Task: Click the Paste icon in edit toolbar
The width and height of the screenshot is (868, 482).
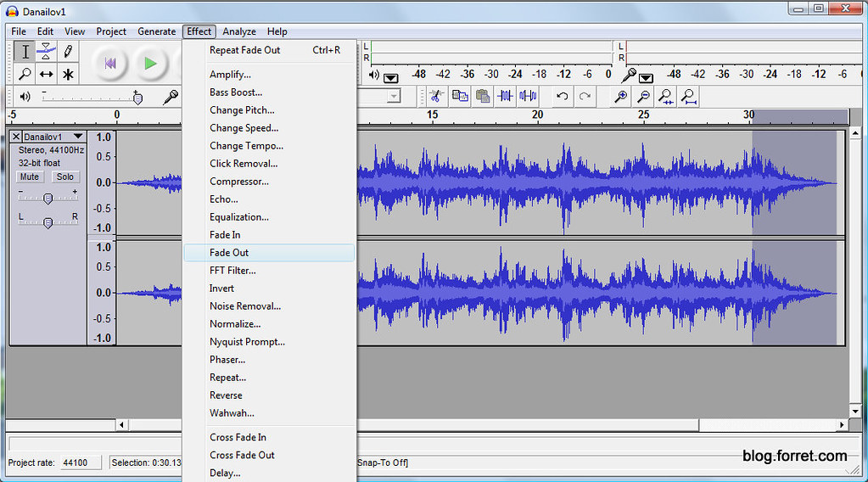Action: tap(482, 96)
